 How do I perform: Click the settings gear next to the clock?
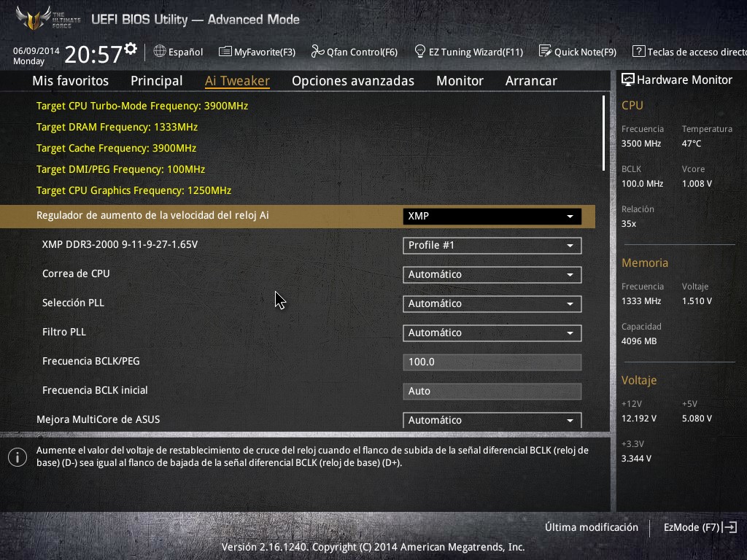click(x=131, y=49)
